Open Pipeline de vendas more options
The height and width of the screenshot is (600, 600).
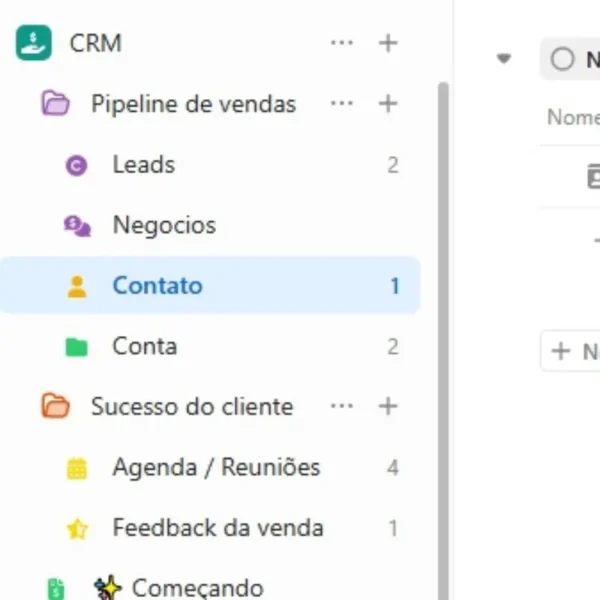(342, 104)
